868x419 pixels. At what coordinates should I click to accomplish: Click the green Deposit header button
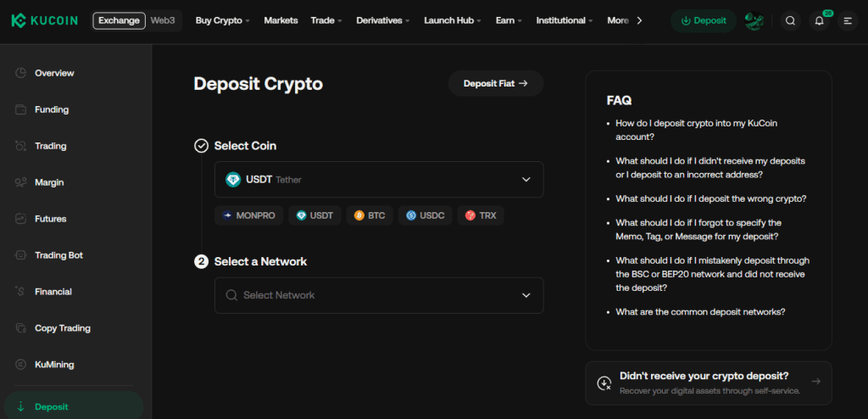pos(703,21)
